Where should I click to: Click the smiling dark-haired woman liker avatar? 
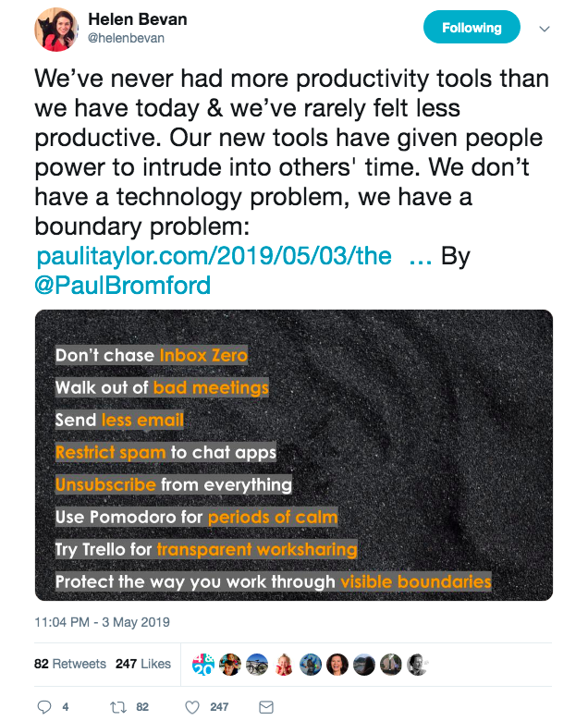[338, 664]
